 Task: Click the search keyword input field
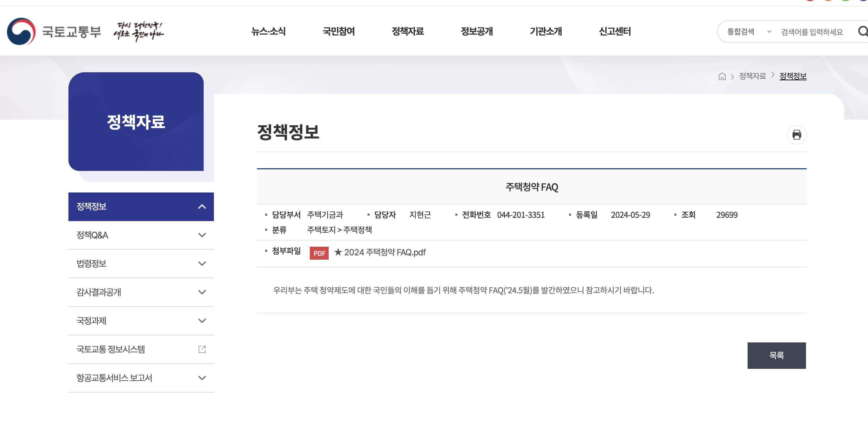tap(812, 32)
